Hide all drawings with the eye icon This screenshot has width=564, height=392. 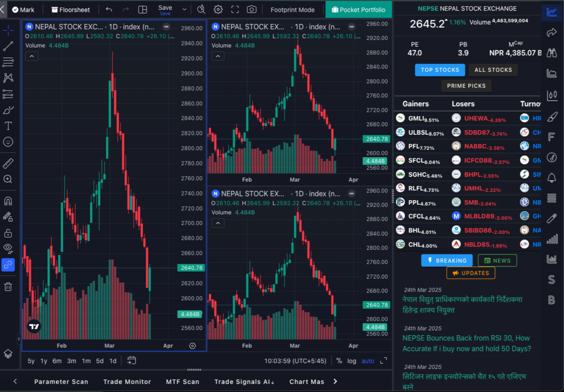point(8,248)
